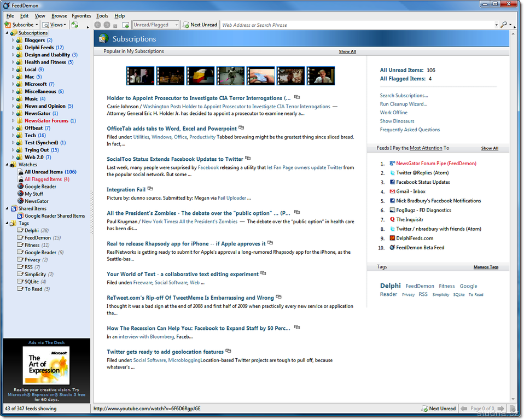Click Show All for popular subscriptions
Viewport: 524px width, 420px height.
347,51
